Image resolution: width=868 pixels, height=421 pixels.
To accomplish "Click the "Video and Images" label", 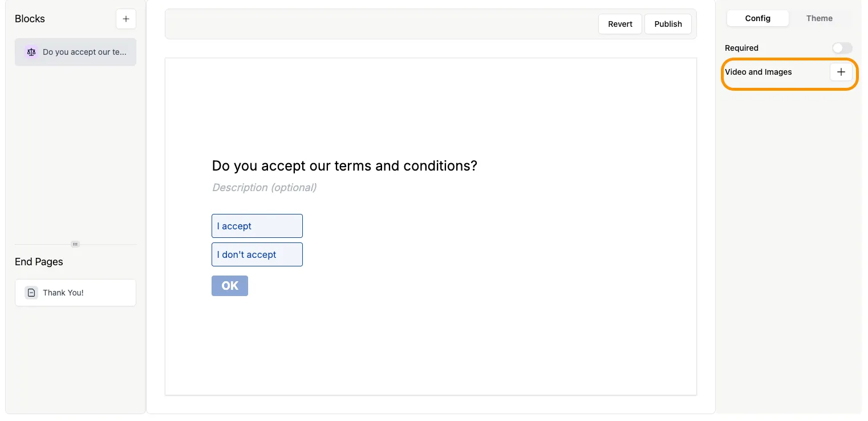I will pyautogui.click(x=758, y=72).
